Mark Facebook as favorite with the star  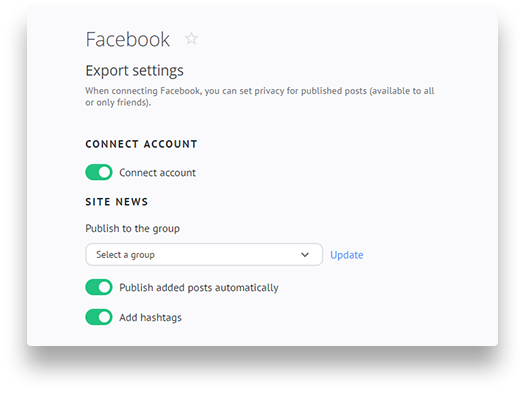pos(191,38)
